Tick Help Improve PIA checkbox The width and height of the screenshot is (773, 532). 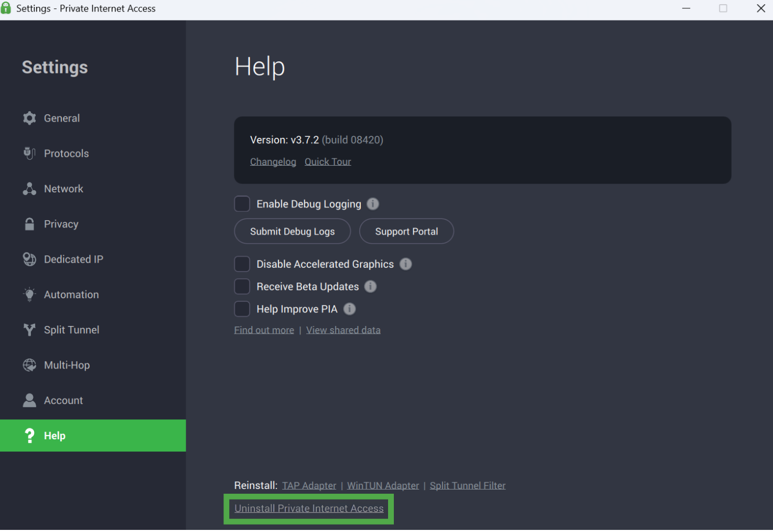pyautogui.click(x=242, y=309)
